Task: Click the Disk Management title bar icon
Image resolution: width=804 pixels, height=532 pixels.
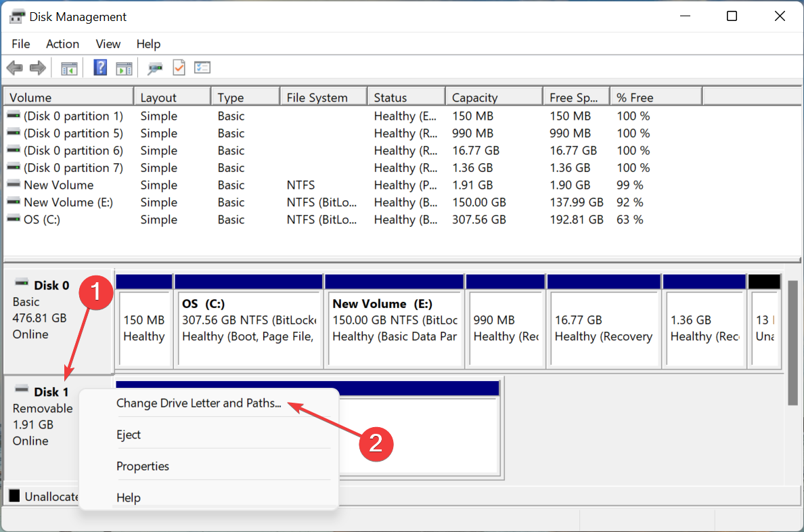Action: pyautogui.click(x=16, y=16)
